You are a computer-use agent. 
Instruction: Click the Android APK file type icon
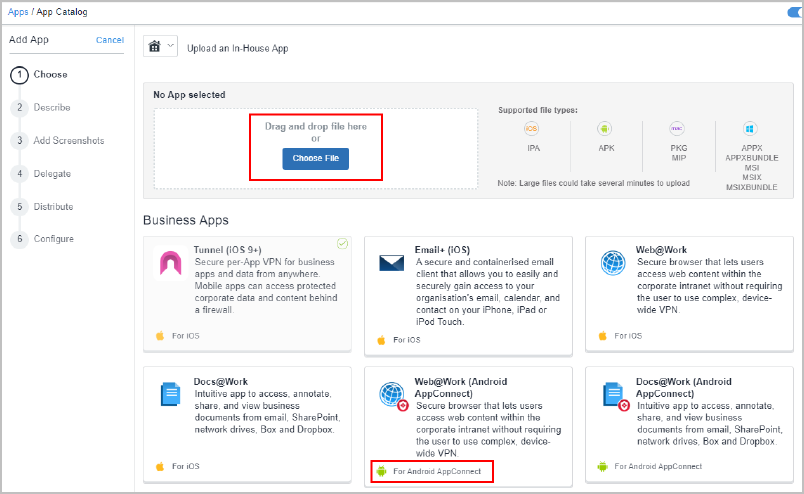[x=604, y=129]
